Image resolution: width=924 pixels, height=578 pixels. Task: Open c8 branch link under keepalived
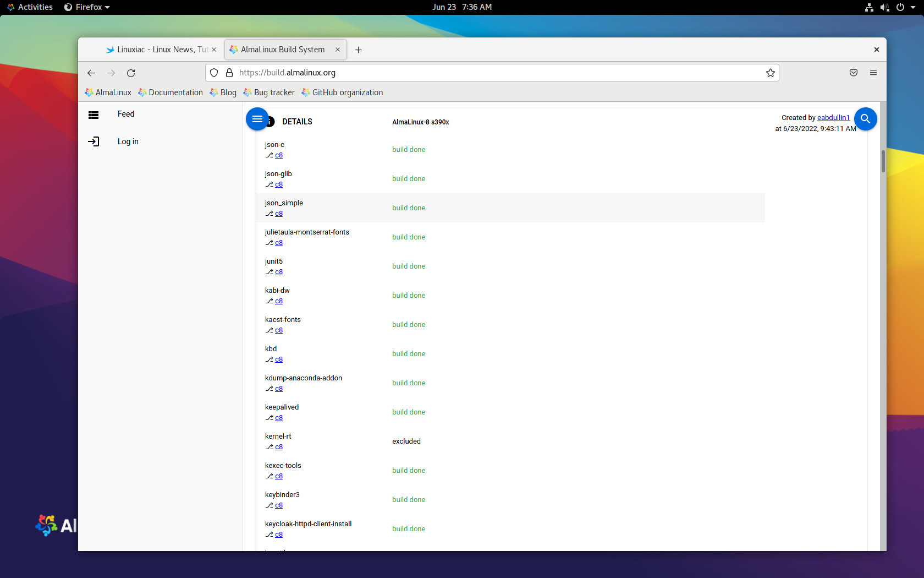[x=279, y=418]
